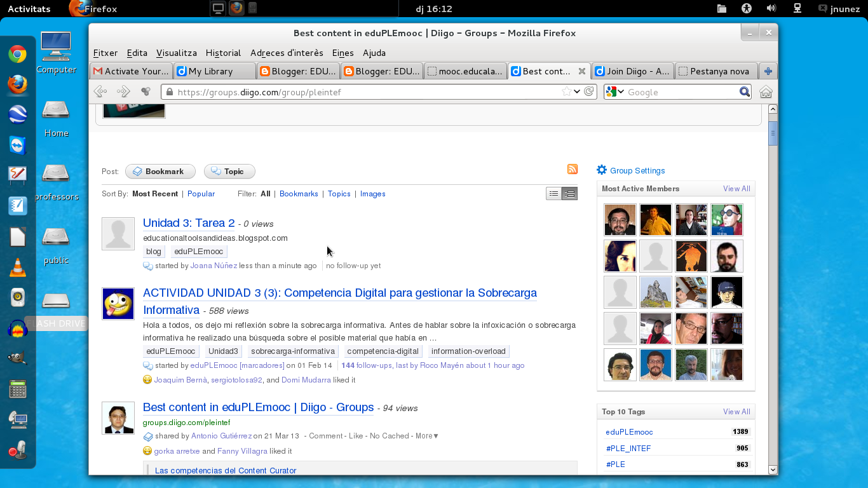The height and width of the screenshot is (488, 868).
Task: Open a new tab with the plus button
Action: (768, 71)
